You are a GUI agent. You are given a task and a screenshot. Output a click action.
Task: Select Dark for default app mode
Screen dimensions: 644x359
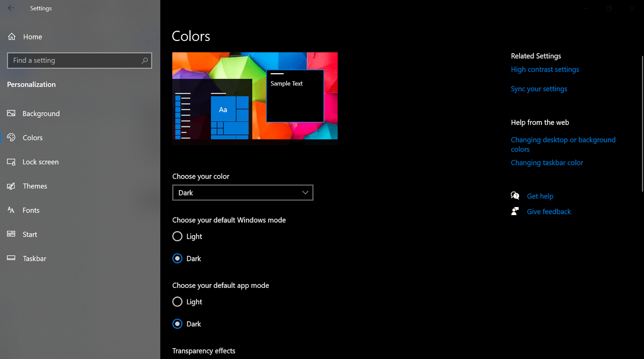coord(178,324)
